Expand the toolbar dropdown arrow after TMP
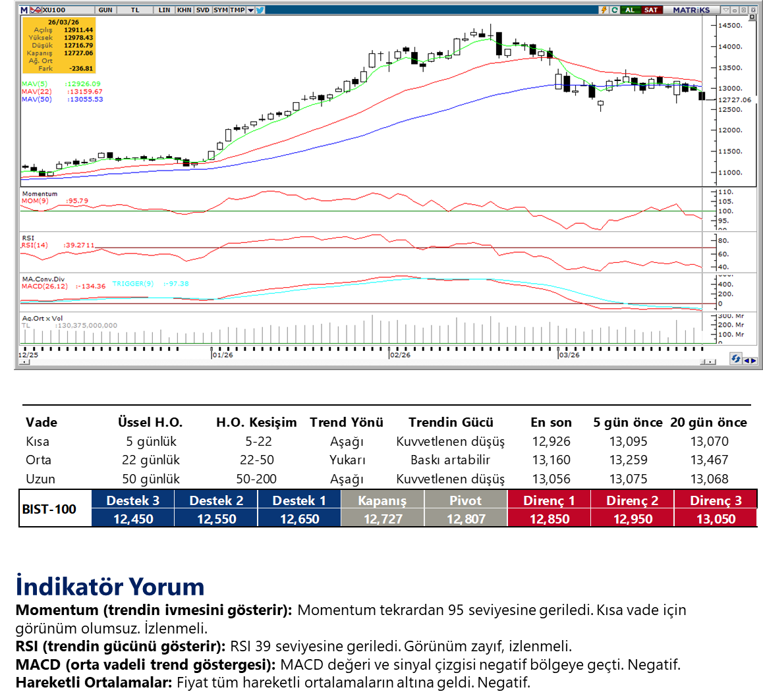The width and height of the screenshot is (763, 700). pos(250,10)
